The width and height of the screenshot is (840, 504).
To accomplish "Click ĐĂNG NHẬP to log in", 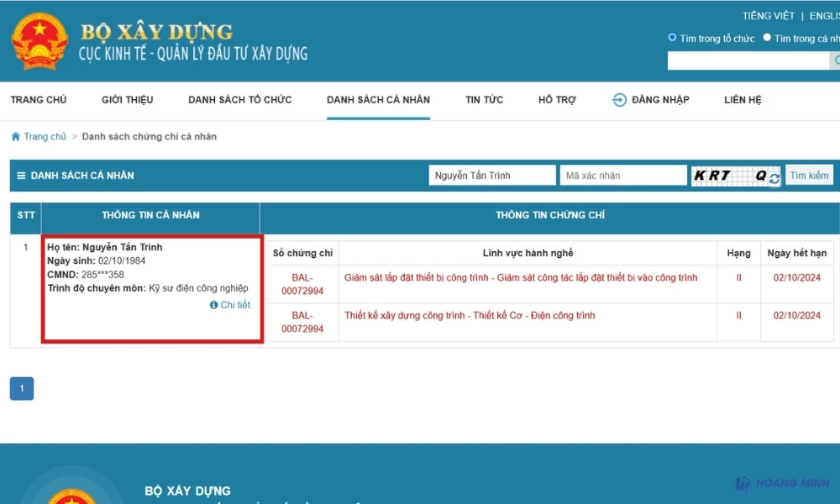I will 660,100.
